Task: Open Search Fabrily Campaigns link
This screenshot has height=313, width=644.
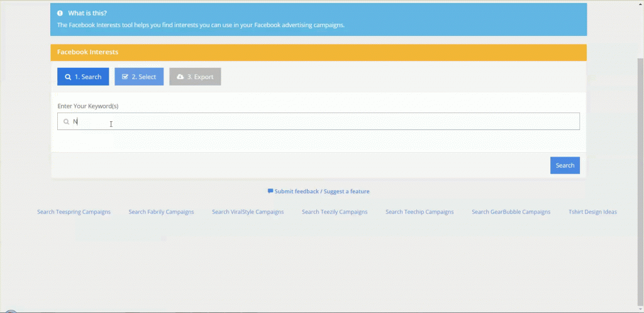Action: coord(161,212)
